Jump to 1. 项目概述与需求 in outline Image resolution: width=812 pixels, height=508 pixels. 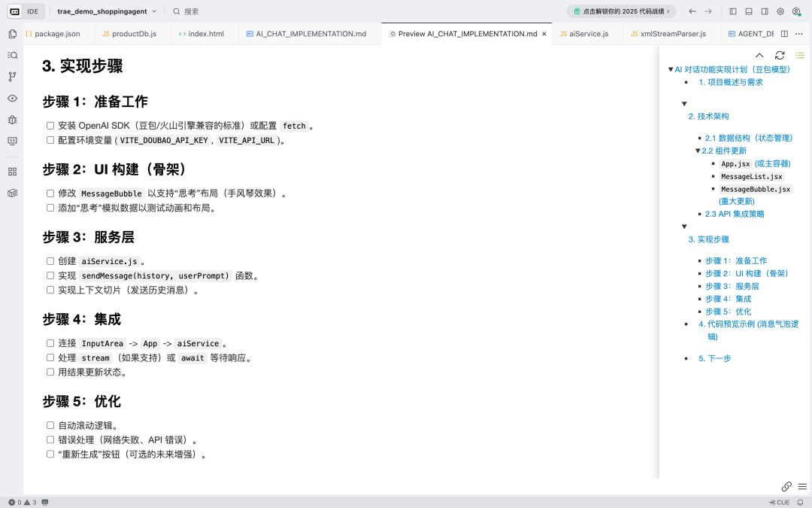(x=730, y=82)
